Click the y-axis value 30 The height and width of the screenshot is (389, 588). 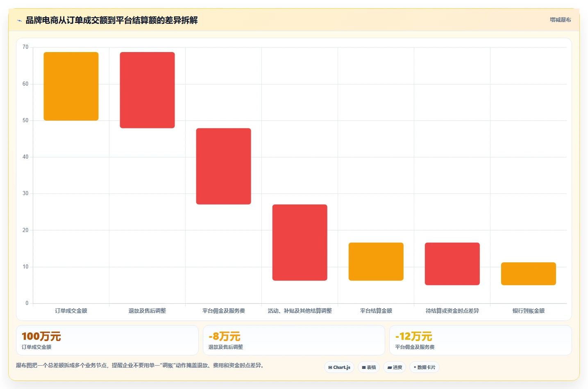(25, 193)
